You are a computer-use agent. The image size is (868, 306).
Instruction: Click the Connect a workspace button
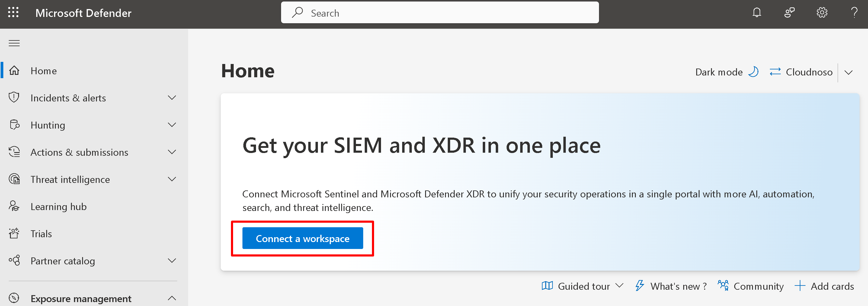point(302,238)
